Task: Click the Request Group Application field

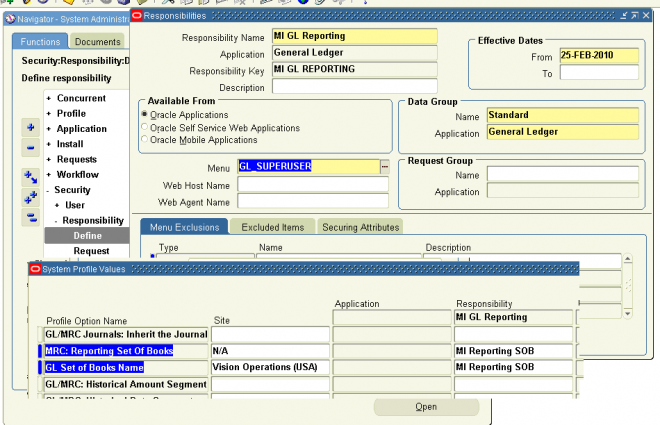Action: [x=563, y=191]
